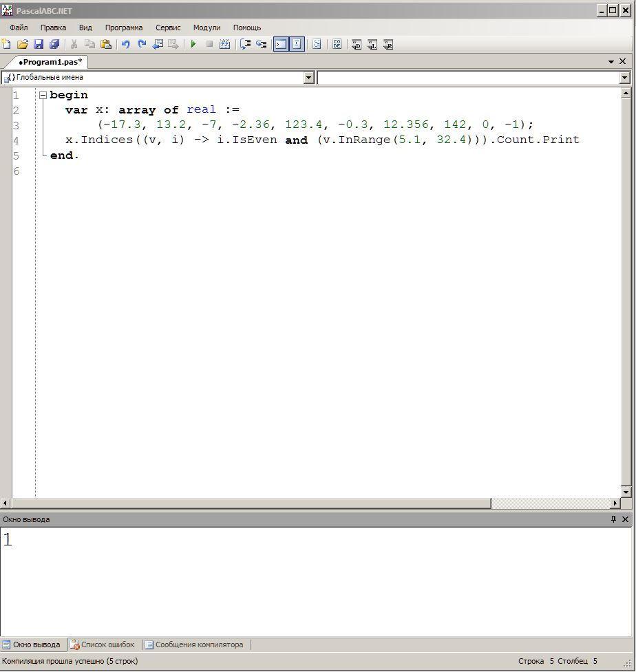This screenshot has height=672, width=636.
Task: Save all files using the multi-floppy icon
Action: 54,44
